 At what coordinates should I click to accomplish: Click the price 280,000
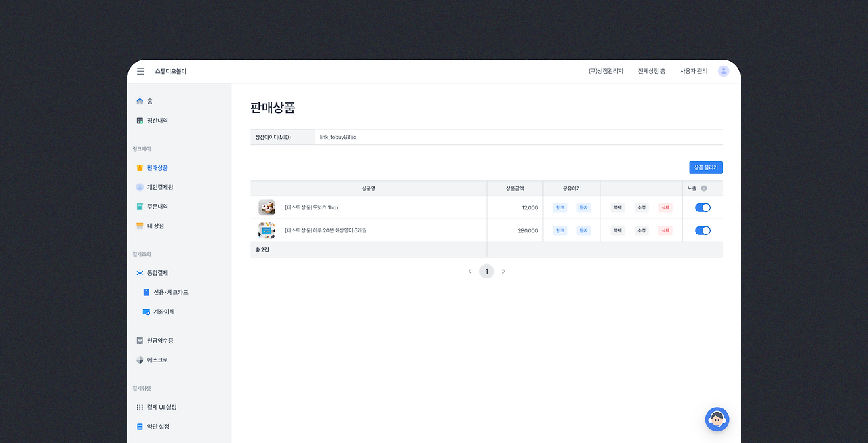click(528, 230)
